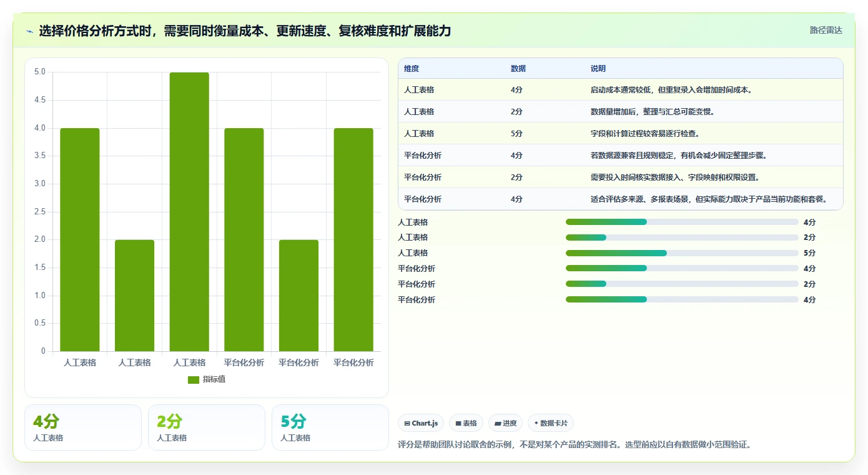Select the row 适合评估多来源、多报表场景

(621, 199)
